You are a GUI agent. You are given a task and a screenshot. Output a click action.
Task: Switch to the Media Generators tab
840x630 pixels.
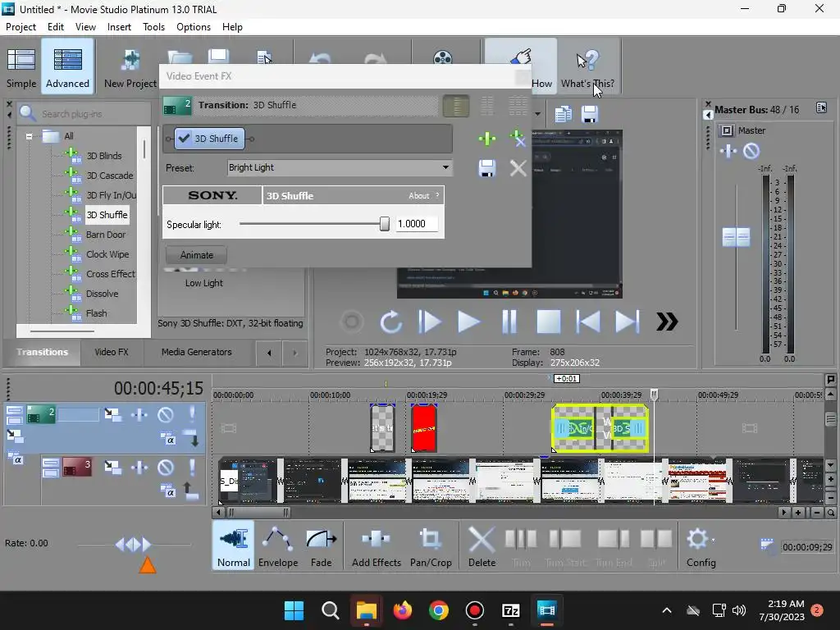coord(197,352)
